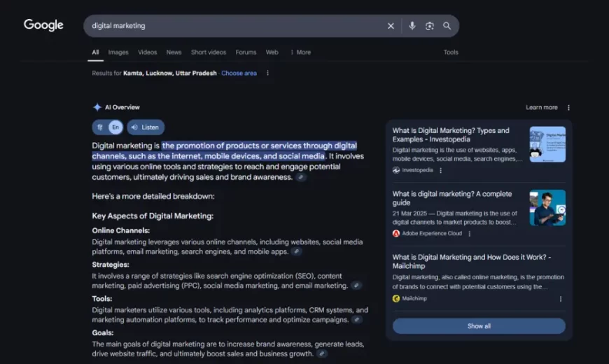Switch overview language to Hindi
Screen dimensions: 609x364
coord(100,127)
